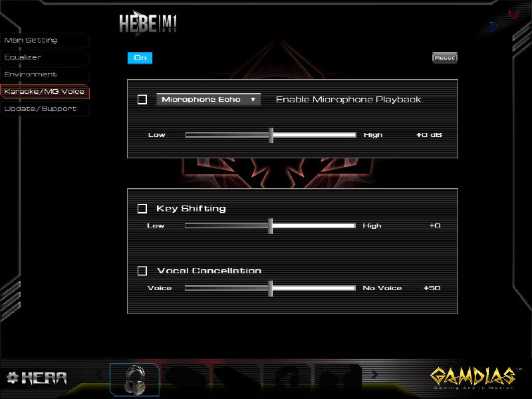Select the HEBE M1 headset thumbnail
The width and height of the screenshot is (532, 399).
(135, 380)
